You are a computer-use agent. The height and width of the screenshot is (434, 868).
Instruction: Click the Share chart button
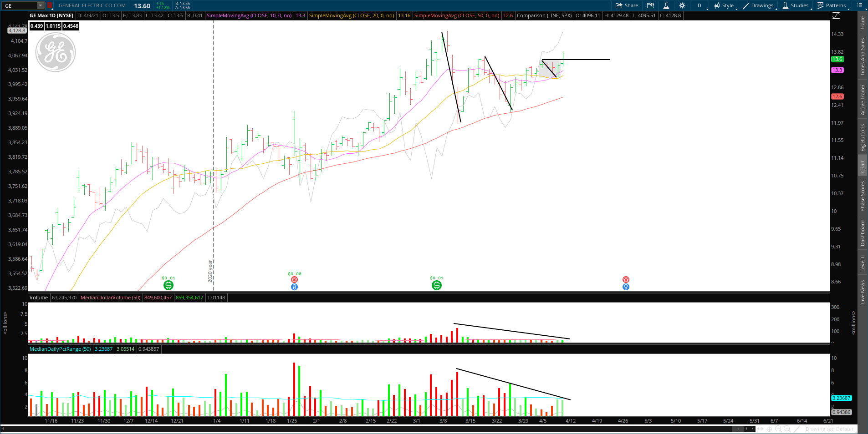coord(627,5)
